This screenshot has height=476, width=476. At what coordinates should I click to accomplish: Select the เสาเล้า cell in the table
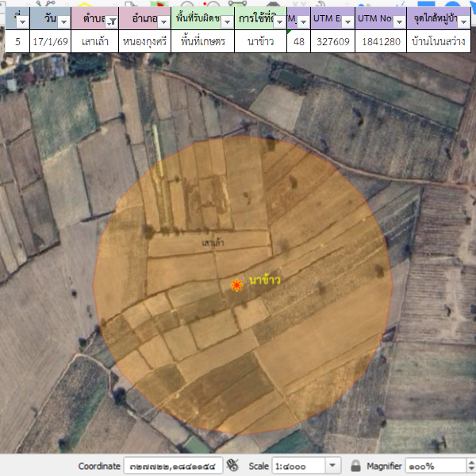tap(94, 41)
